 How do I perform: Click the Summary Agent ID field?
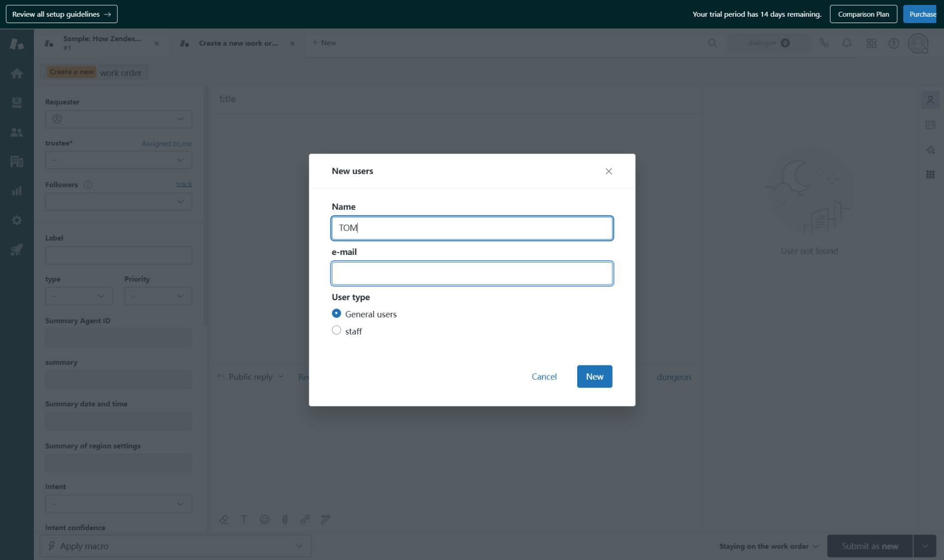pos(118,338)
